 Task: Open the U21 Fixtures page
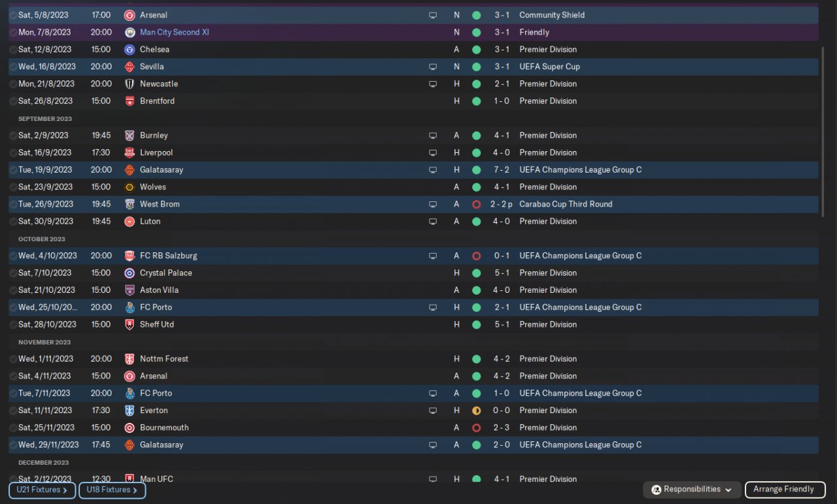[43, 490]
